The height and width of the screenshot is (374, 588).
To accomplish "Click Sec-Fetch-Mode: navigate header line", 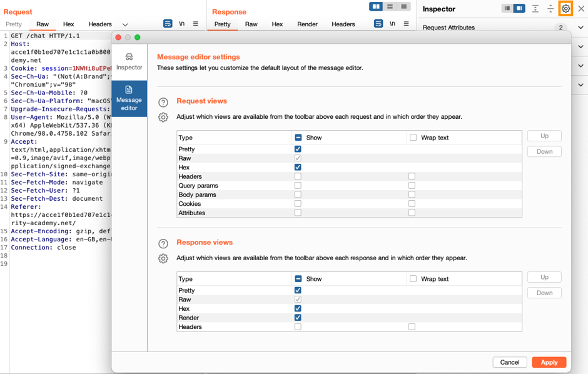I will [57, 182].
